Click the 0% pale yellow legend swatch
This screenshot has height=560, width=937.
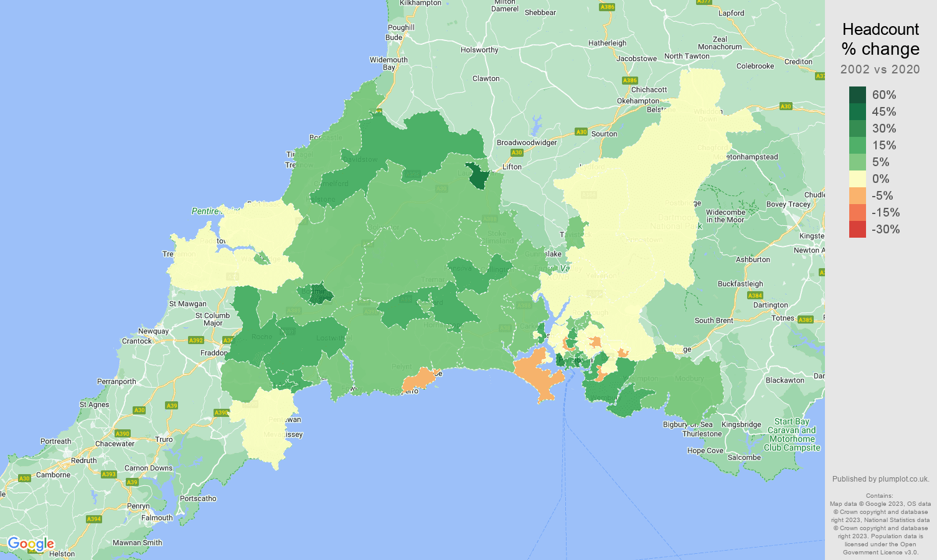(x=857, y=179)
